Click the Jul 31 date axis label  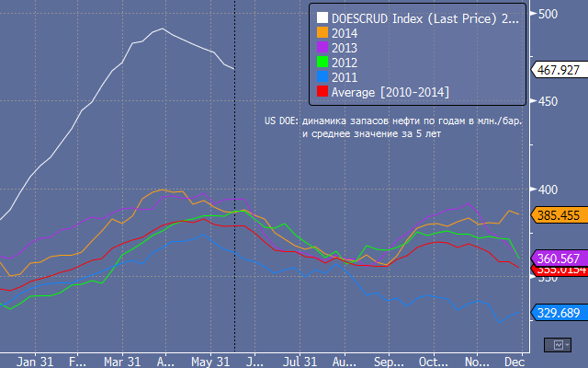click(x=300, y=360)
